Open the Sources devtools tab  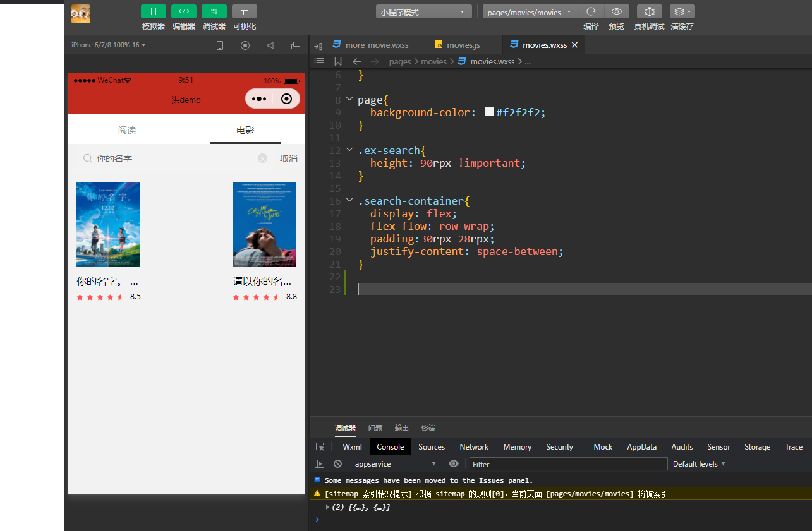pos(432,447)
